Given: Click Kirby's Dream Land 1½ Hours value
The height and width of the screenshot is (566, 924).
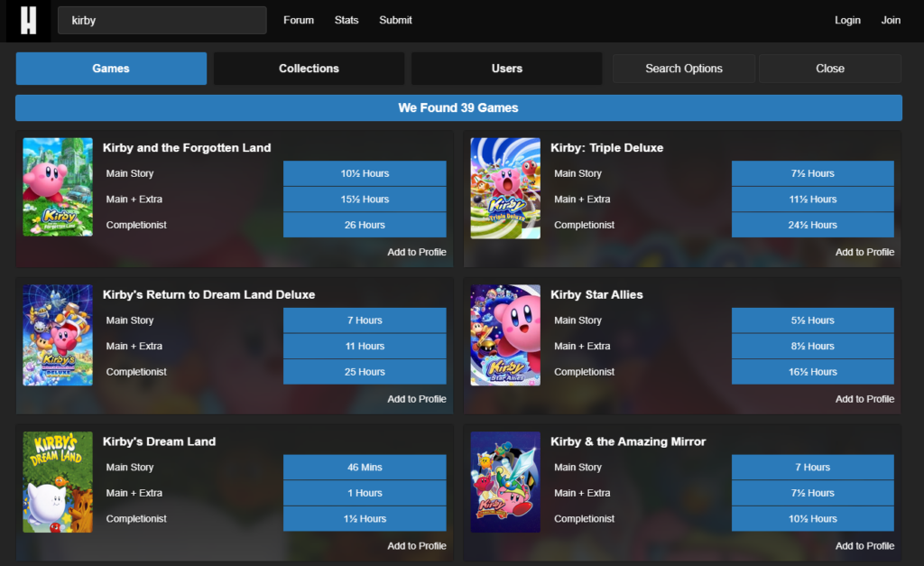Looking at the screenshot, I should click(365, 519).
